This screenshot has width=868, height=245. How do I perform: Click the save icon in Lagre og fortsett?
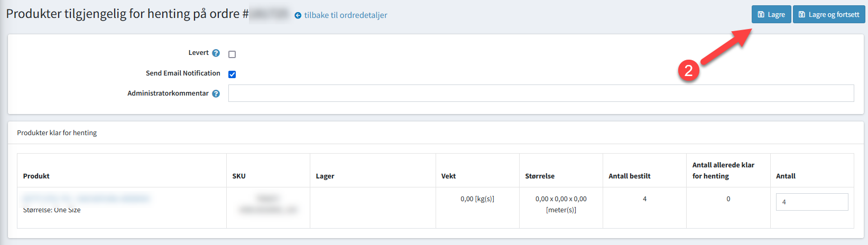[x=802, y=15]
